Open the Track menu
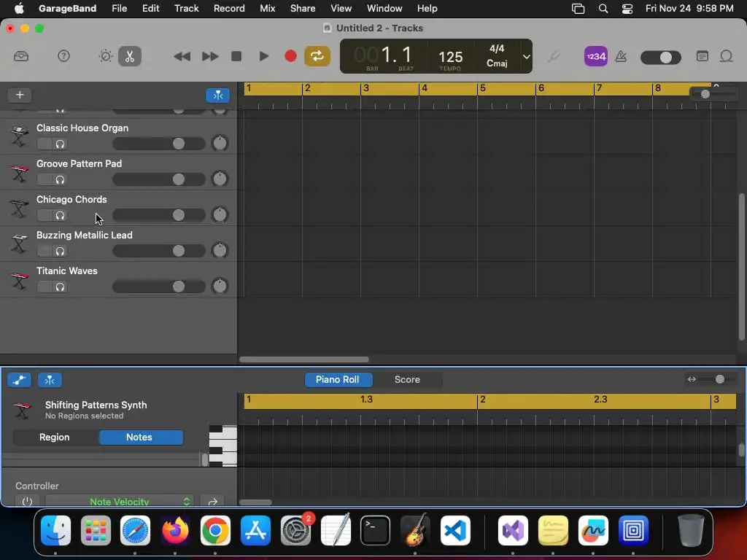Viewport: 747px width, 560px height. [186, 8]
